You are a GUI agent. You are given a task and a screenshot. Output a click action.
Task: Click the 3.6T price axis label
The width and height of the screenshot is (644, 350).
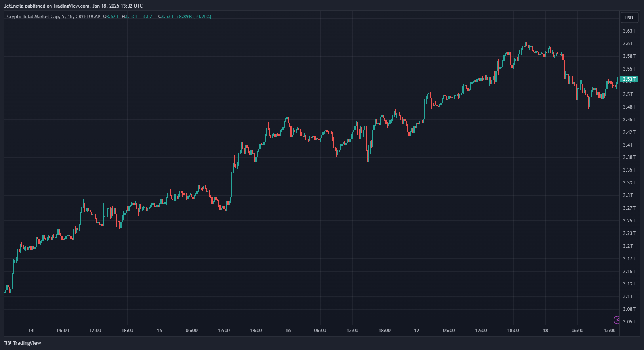(x=628, y=44)
